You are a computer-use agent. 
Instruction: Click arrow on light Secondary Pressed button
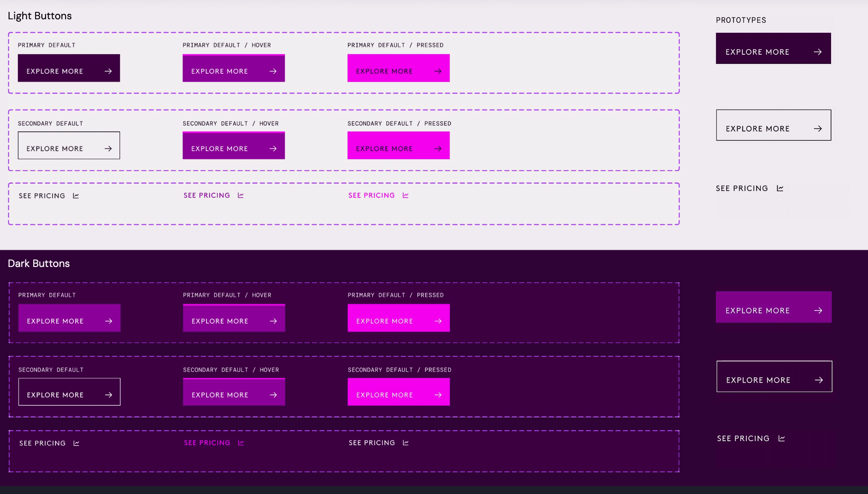[438, 148]
